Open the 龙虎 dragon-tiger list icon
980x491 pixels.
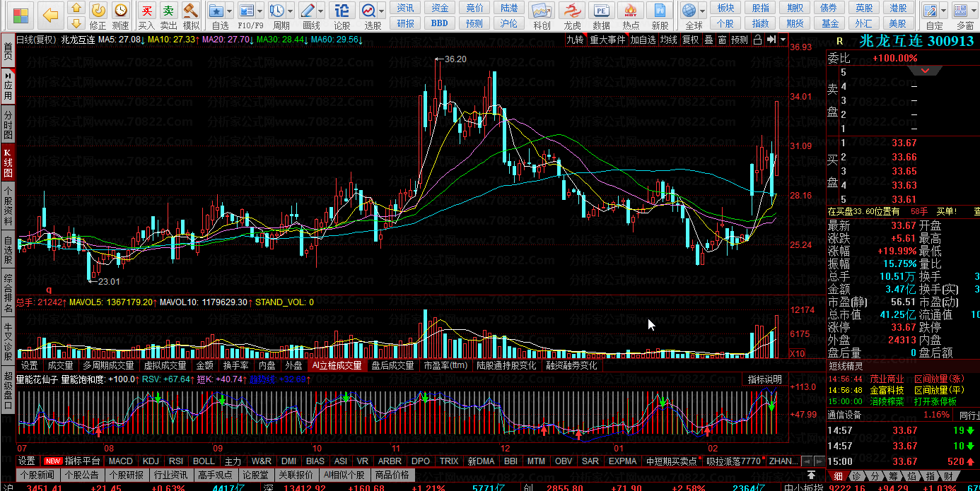[x=571, y=16]
